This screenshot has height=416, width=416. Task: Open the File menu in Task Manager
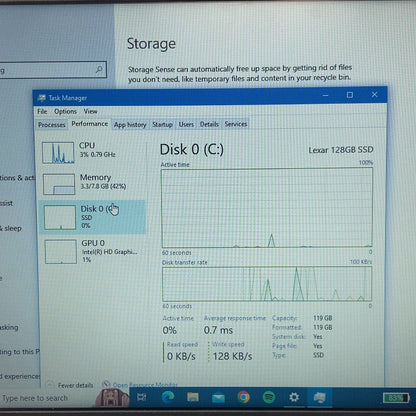[x=42, y=111]
